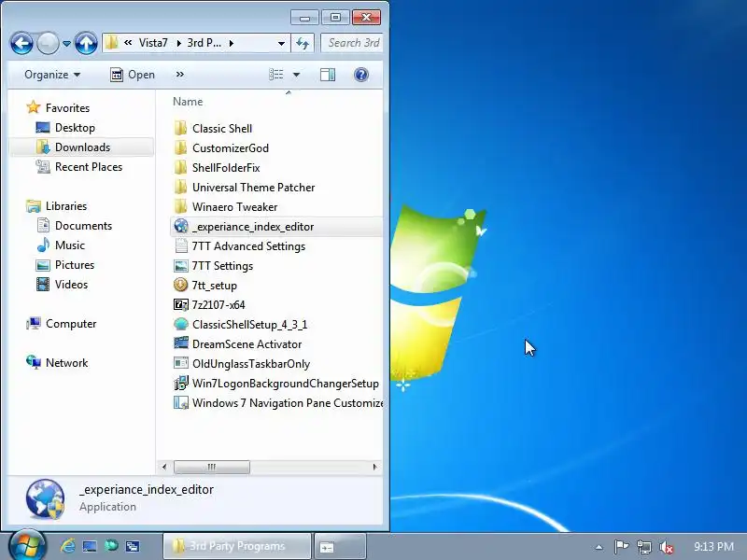Expand the arrow after 3rd P... breadcrumb
Image resolution: width=747 pixels, height=560 pixels.
click(231, 43)
